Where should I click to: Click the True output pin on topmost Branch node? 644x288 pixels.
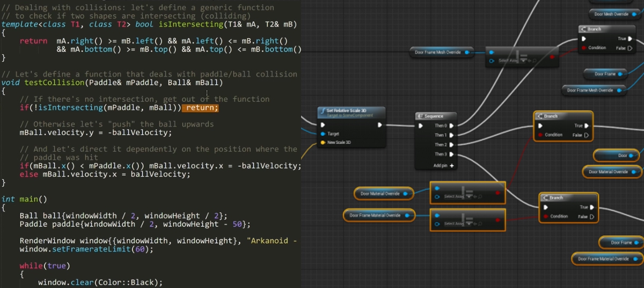[x=631, y=39]
